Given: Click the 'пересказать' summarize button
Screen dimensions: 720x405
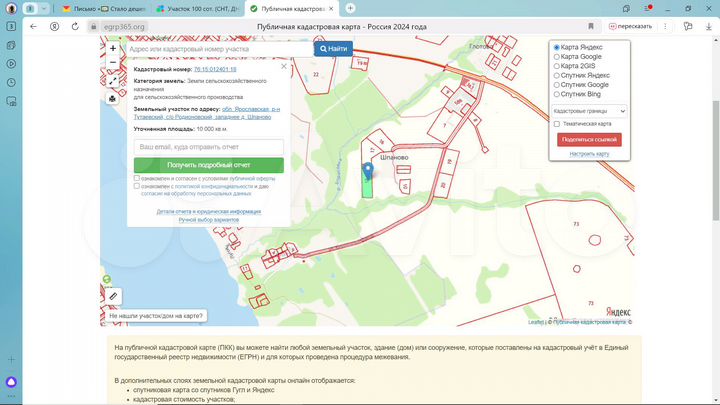Looking at the screenshot, I should click(630, 27).
